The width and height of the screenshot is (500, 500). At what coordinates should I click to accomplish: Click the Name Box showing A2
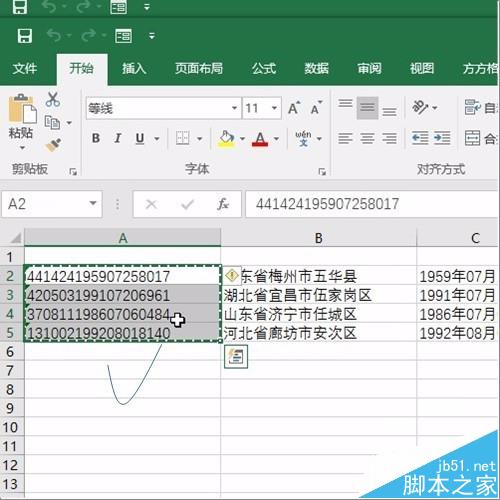coord(51,204)
